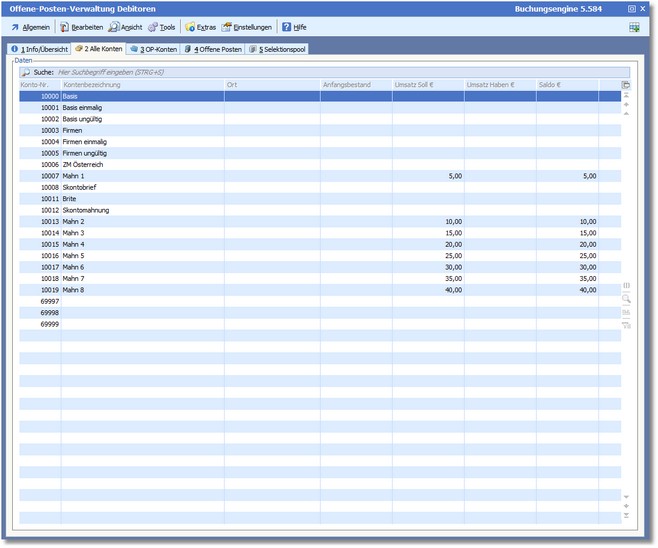Click the magnifier search icon on right
Image resolution: width=658 pixels, height=548 pixels.
[x=626, y=298]
